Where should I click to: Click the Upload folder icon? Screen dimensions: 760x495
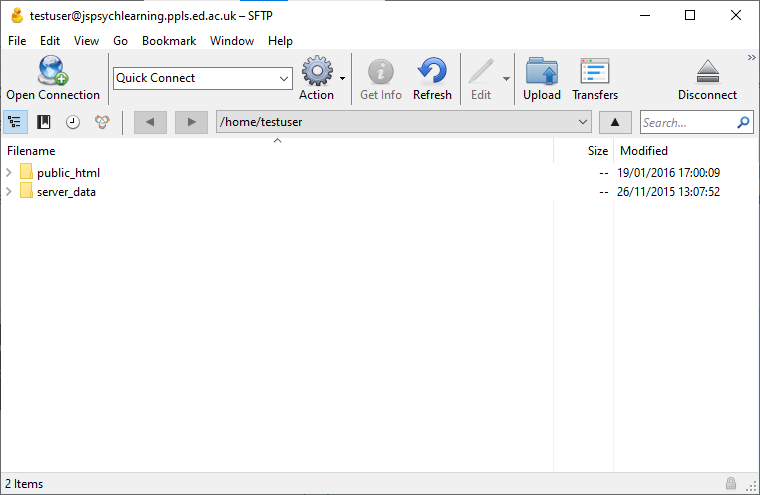tap(541, 72)
